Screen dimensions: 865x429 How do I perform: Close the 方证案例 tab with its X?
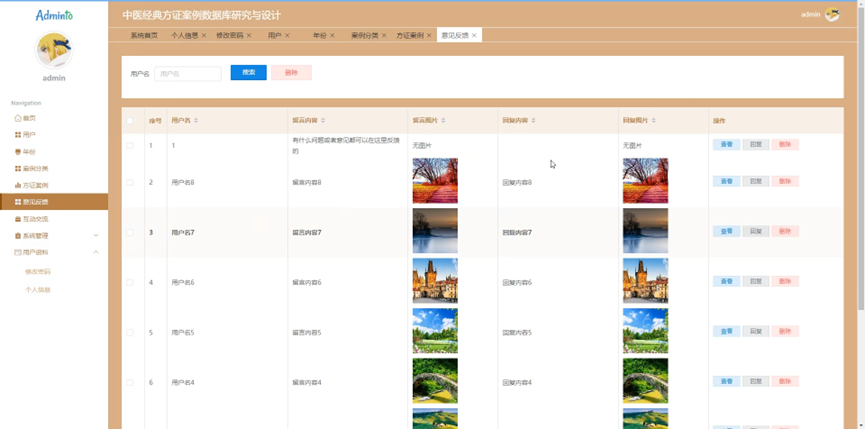coord(429,35)
